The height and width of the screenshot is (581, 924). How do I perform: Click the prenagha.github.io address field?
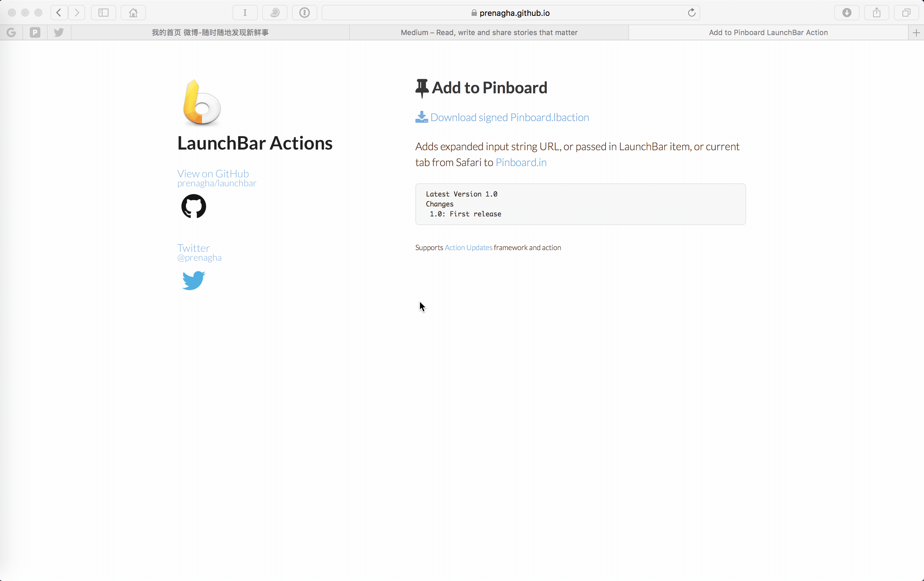[514, 13]
